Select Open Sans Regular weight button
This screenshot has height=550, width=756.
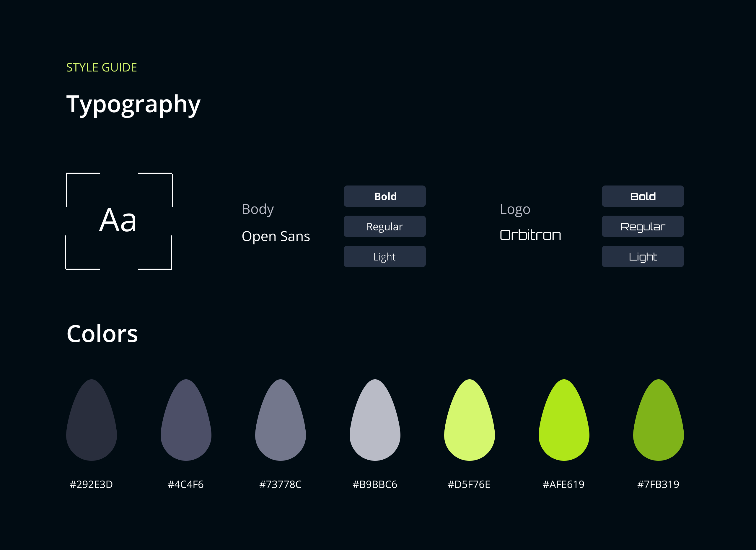tap(385, 226)
